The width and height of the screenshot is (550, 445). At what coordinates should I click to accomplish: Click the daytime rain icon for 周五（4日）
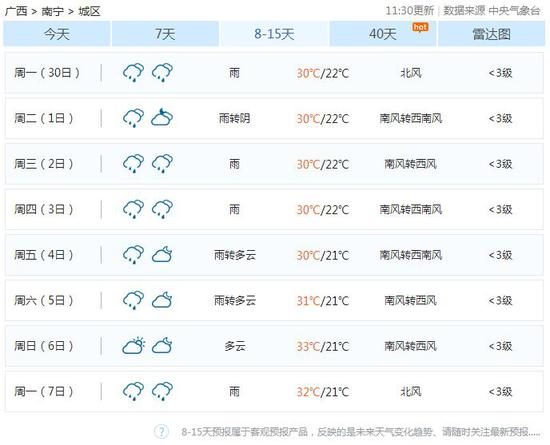(133, 255)
